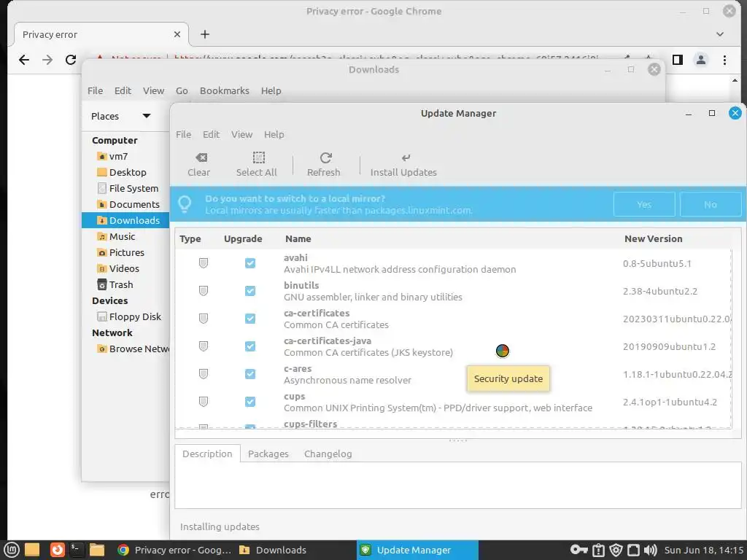The height and width of the screenshot is (560, 747).
Task: Open a new Chrome tab
Action: [205, 34]
